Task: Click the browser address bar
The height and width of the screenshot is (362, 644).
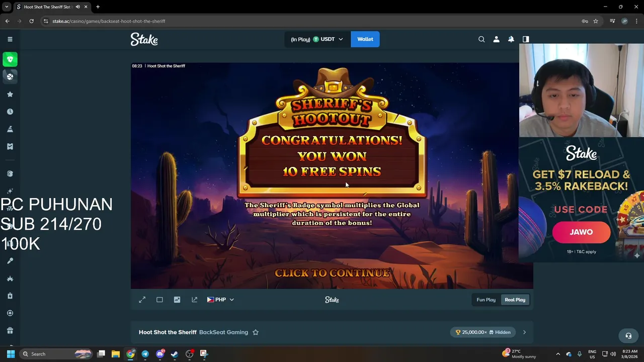Action: pos(312,21)
